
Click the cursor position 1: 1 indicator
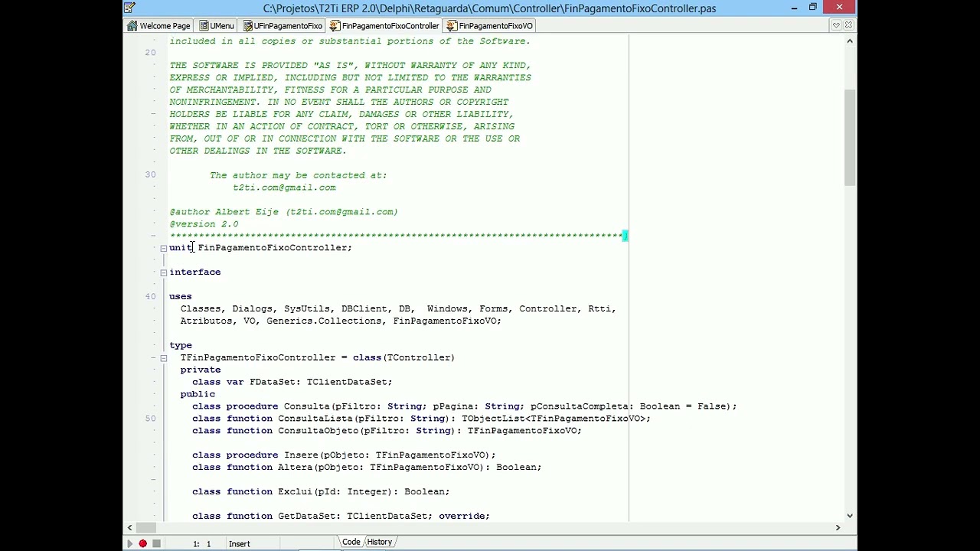click(x=202, y=544)
